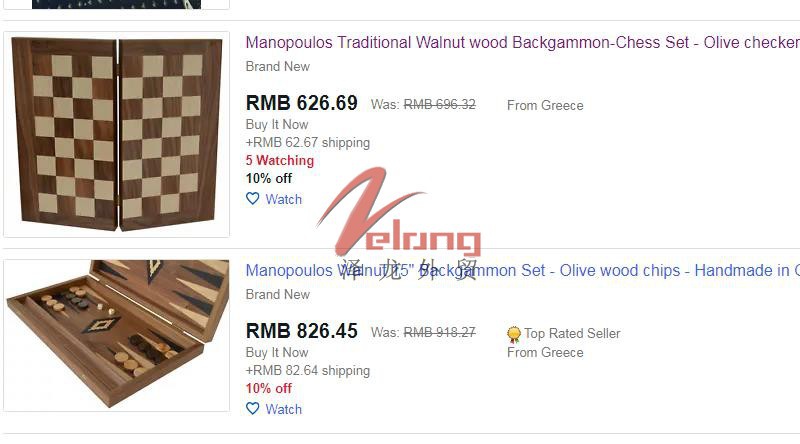Click the red 10% off label
The width and height of the screenshot is (800, 444).
(x=268, y=388)
